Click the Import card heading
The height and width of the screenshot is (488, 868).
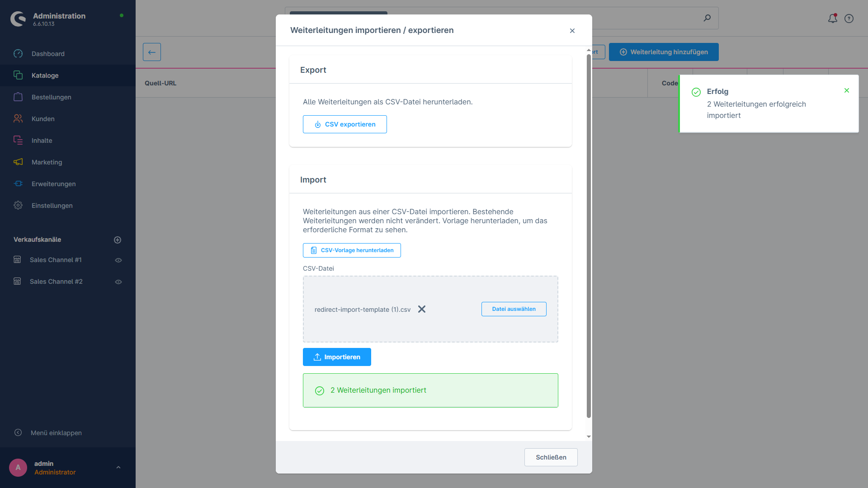(x=313, y=180)
